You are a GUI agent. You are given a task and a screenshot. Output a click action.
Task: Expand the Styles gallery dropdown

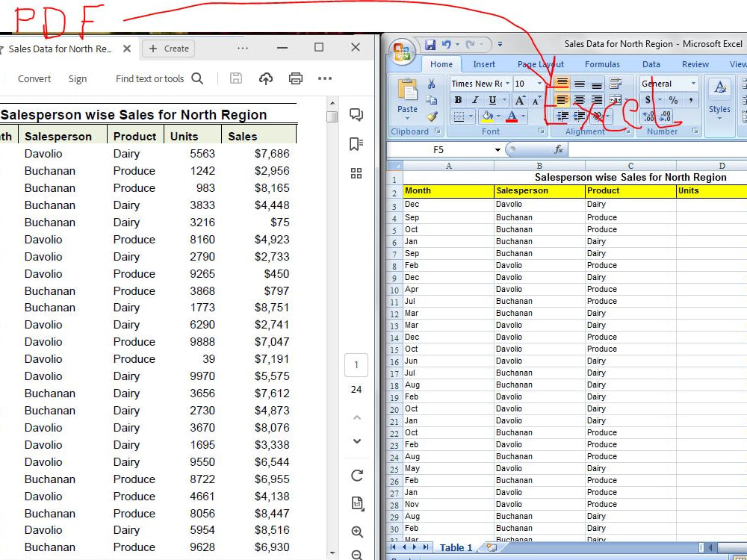(719, 117)
